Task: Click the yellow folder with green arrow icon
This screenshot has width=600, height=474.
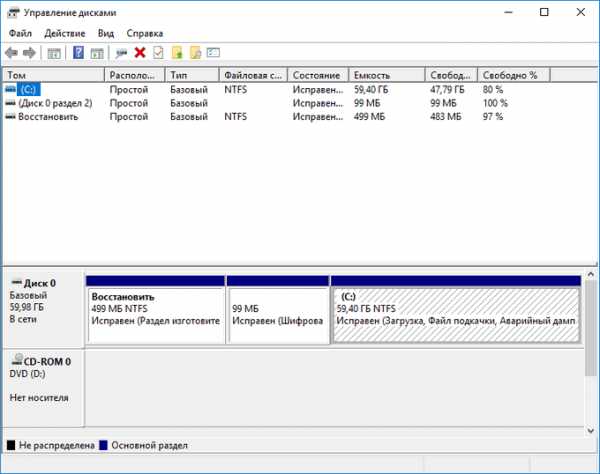Action: [x=177, y=52]
